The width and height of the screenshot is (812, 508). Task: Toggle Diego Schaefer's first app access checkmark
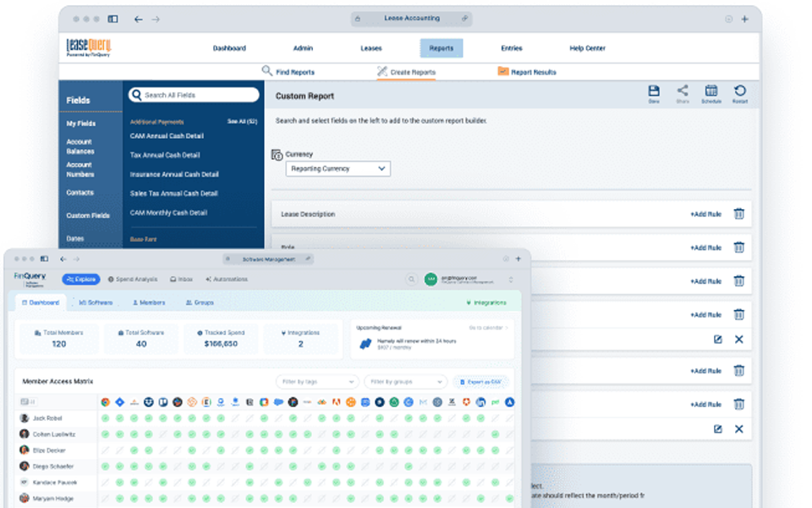tap(106, 467)
